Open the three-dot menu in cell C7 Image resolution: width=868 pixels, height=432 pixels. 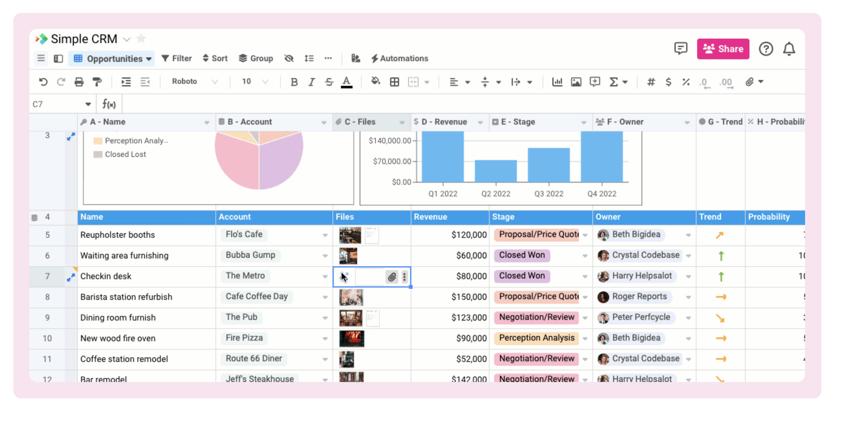coord(404,277)
